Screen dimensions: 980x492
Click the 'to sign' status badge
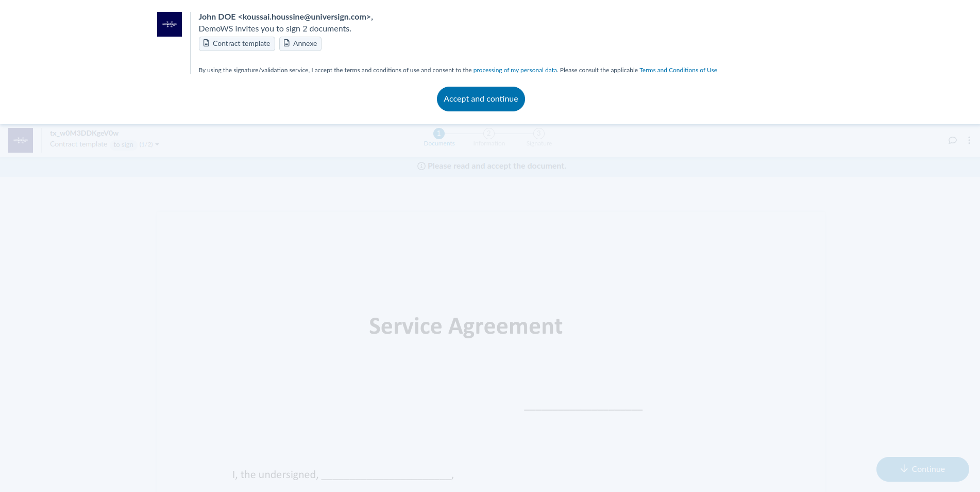coord(123,145)
